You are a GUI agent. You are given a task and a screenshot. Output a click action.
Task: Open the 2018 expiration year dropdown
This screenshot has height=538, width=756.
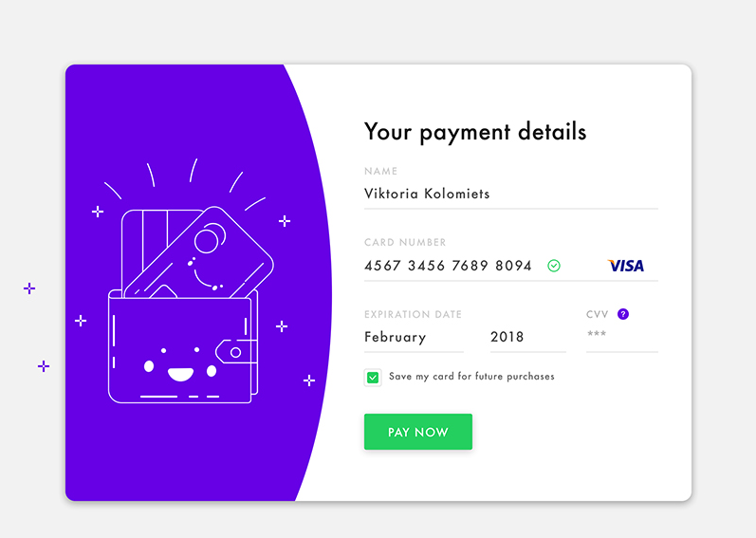coord(528,338)
